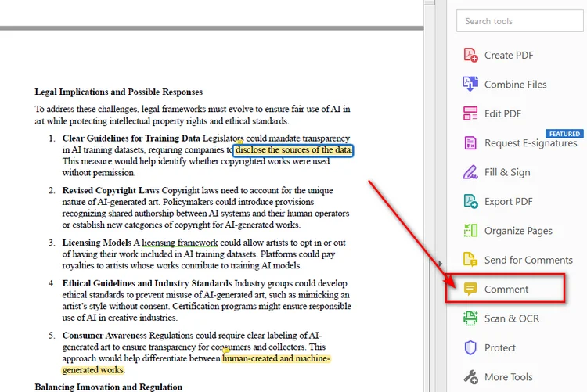Image resolution: width=587 pixels, height=392 pixels.
Task: Click the Create PDF tool icon
Action: (470, 55)
